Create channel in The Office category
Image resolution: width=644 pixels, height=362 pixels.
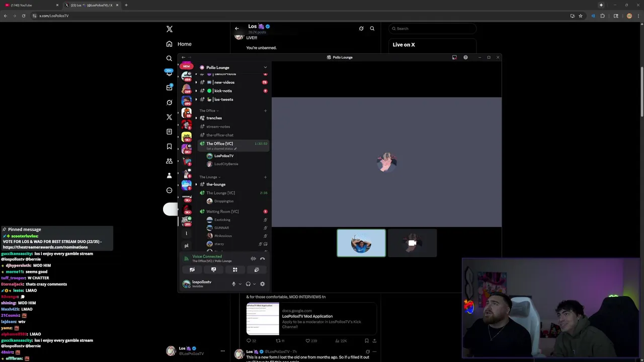tap(265, 111)
